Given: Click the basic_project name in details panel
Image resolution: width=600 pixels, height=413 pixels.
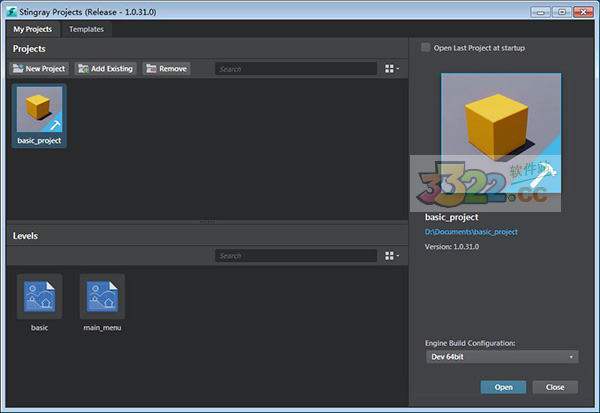Looking at the screenshot, I should [x=452, y=217].
